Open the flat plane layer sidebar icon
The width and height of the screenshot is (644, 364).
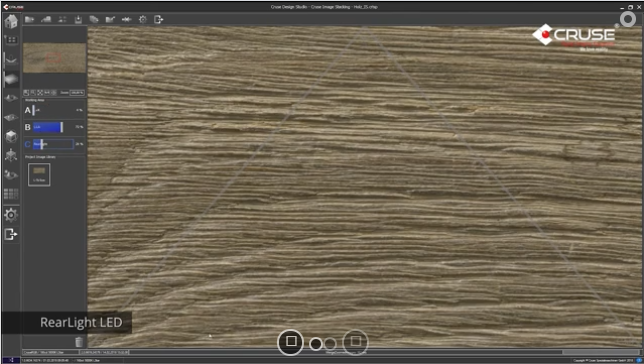(11, 117)
